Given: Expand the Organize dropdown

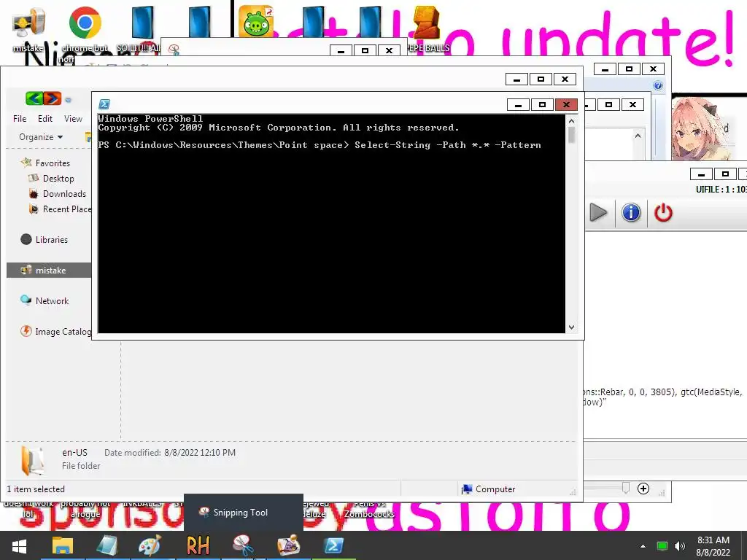Looking at the screenshot, I should pos(41,137).
